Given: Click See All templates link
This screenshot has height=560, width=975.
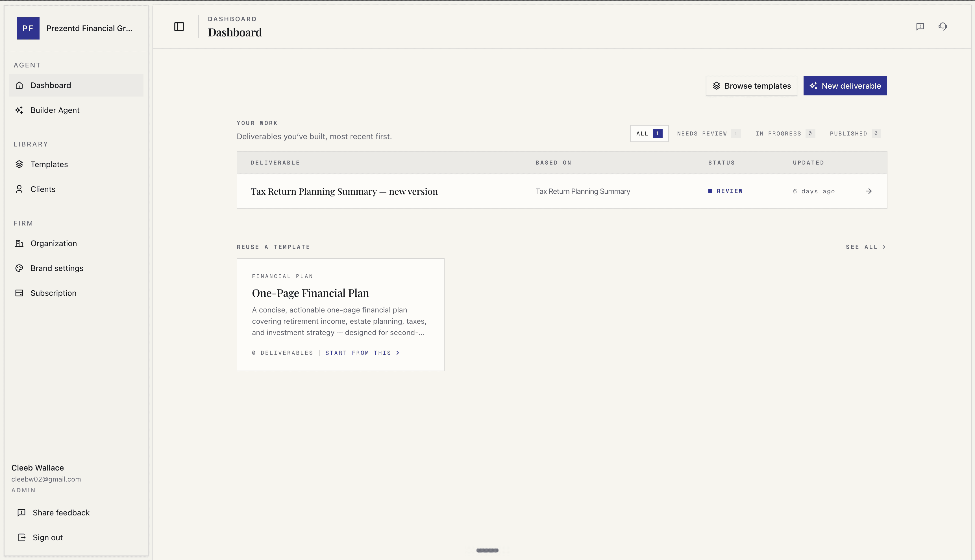Looking at the screenshot, I should click(866, 247).
